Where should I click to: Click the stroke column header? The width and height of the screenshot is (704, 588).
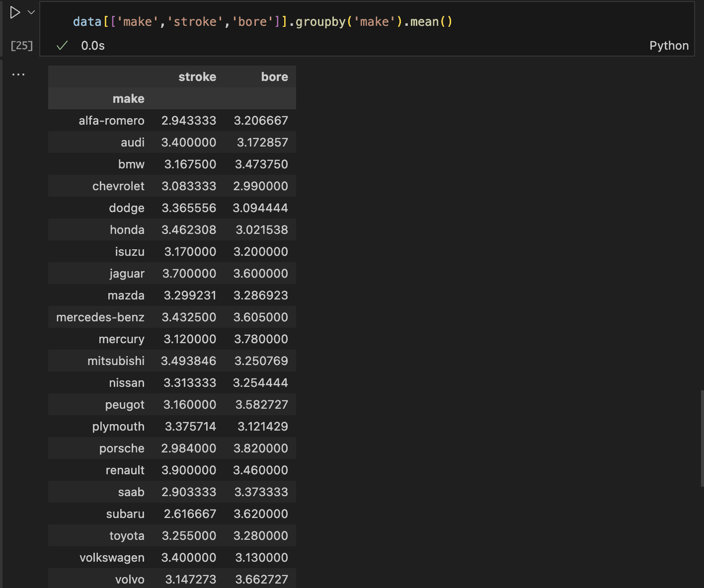[197, 76]
